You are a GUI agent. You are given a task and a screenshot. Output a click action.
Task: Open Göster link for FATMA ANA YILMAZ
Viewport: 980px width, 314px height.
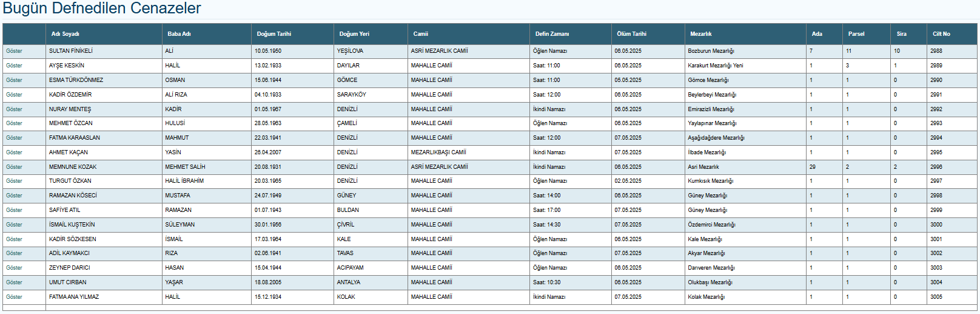[x=14, y=297]
